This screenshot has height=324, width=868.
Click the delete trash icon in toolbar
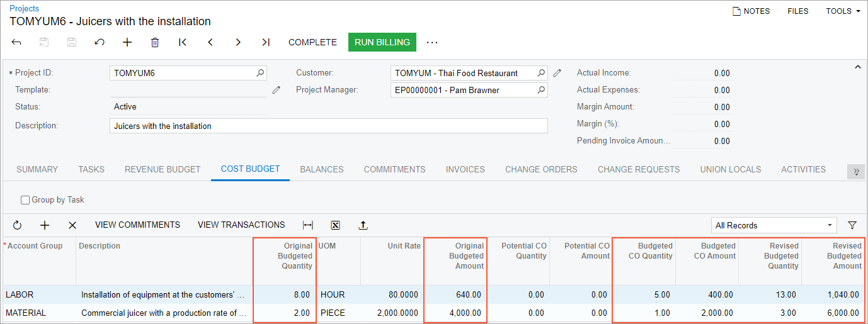(155, 42)
